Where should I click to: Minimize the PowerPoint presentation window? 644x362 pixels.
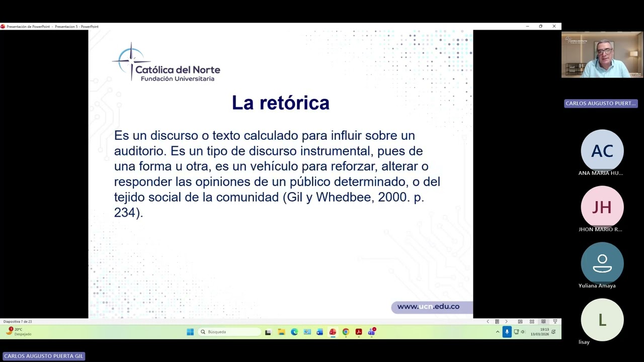pos(527,26)
